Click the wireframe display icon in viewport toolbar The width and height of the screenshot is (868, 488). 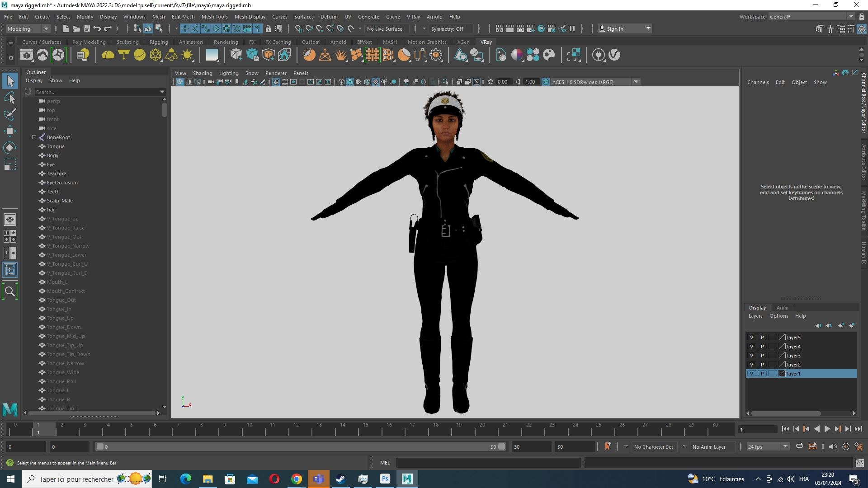click(x=341, y=82)
